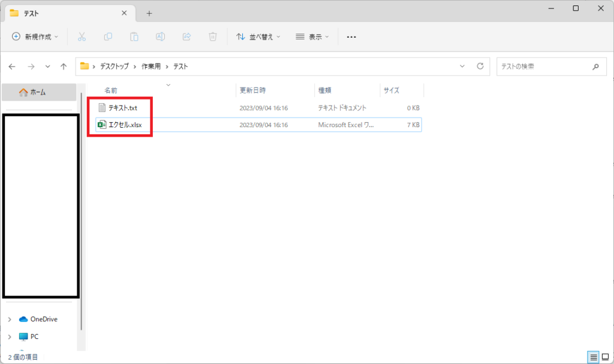The width and height of the screenshot is (614, 364).
Task: Select the file エクセル.xlsx
Action: [x=125, y=125]
